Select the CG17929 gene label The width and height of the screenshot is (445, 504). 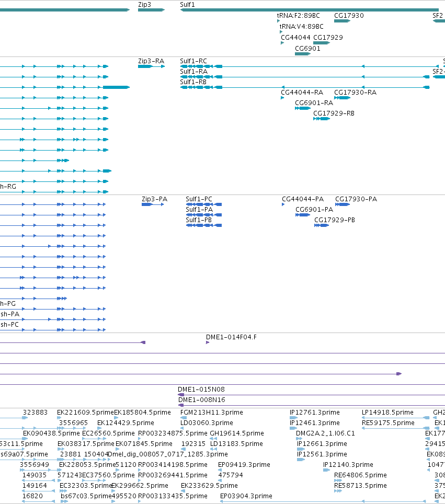[328, 37]
